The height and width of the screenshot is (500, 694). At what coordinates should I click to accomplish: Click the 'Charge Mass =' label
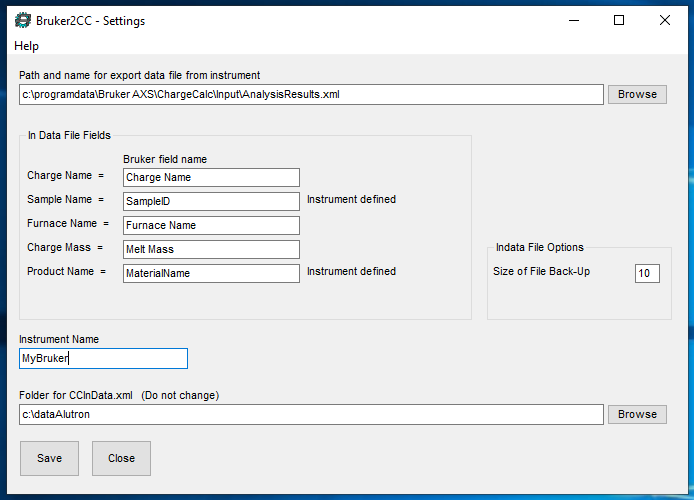point(65,247)
